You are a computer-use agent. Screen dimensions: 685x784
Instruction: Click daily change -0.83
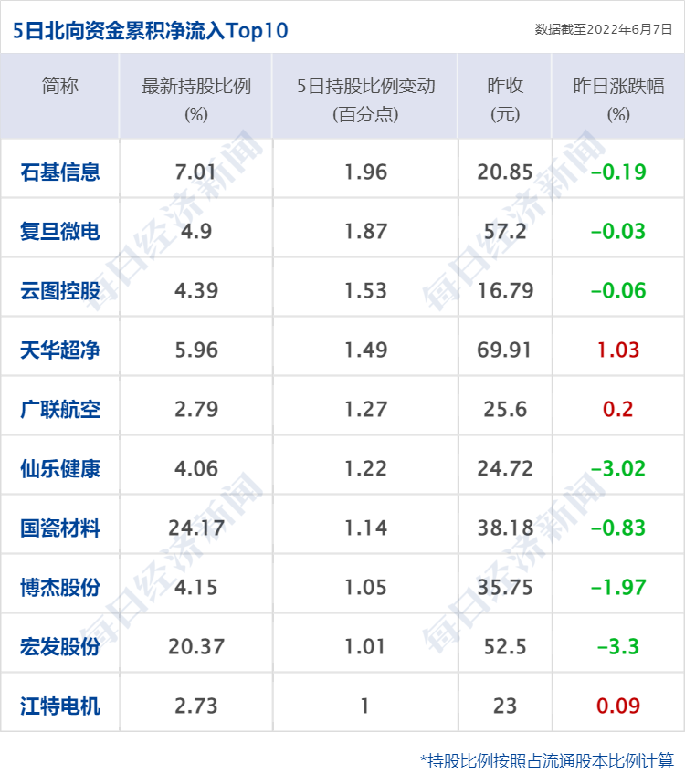618,528
